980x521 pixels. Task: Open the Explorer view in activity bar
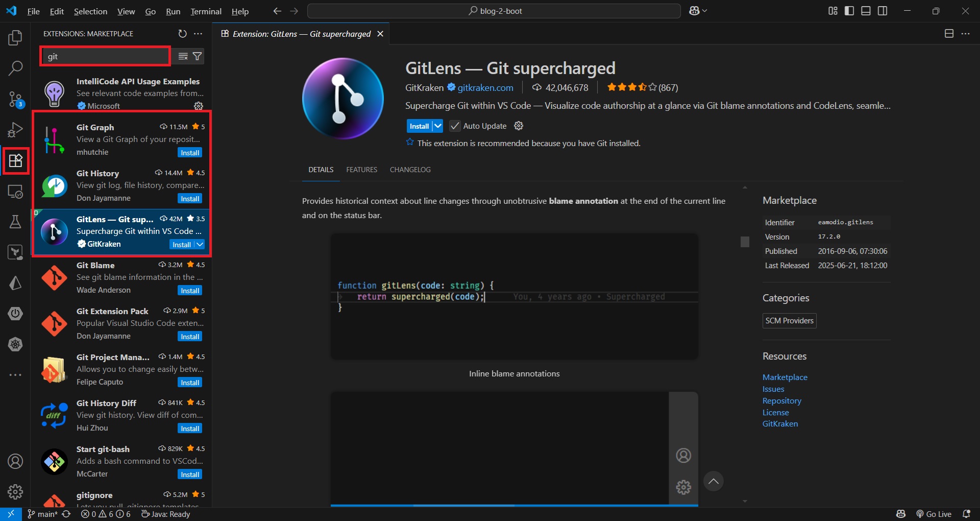pos(15,38)
